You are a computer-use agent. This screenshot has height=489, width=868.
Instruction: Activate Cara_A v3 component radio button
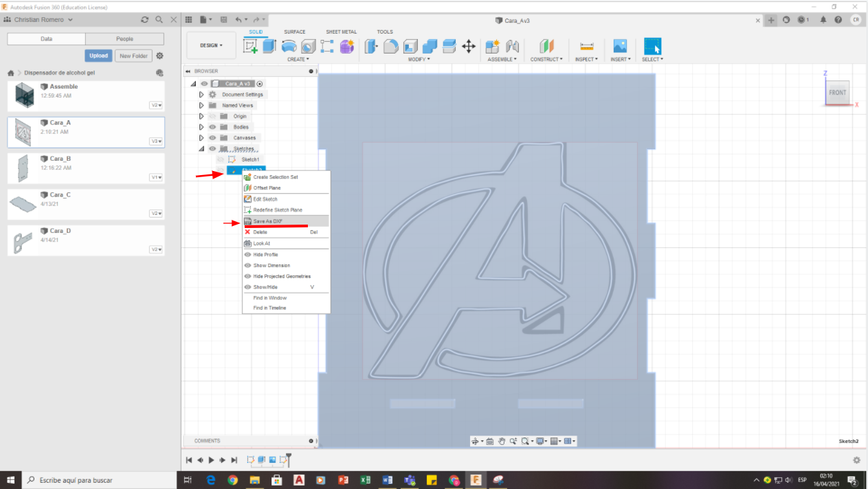pyautogui.click(x=260, y=83)
